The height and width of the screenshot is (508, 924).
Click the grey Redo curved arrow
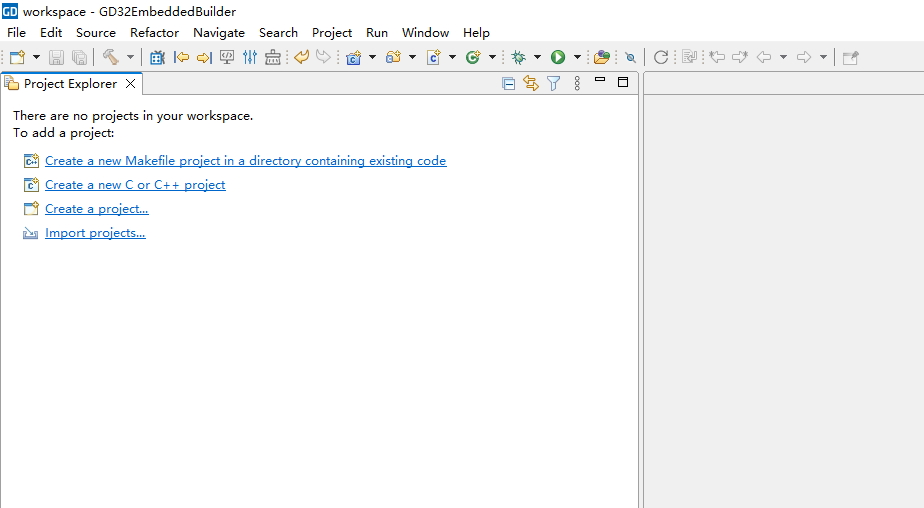pyautogui.click(x=324, y=57)
